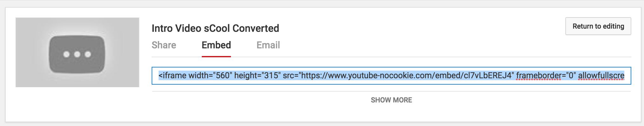
Task: Click the three-dots processing icon in thumbnail
Action: (x=77, y=54)
